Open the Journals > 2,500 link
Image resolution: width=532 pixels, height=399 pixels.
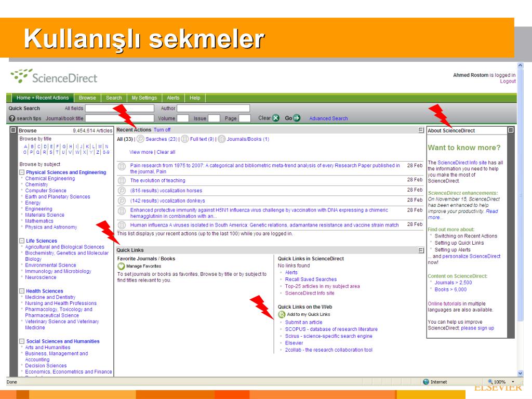[453, 283]
